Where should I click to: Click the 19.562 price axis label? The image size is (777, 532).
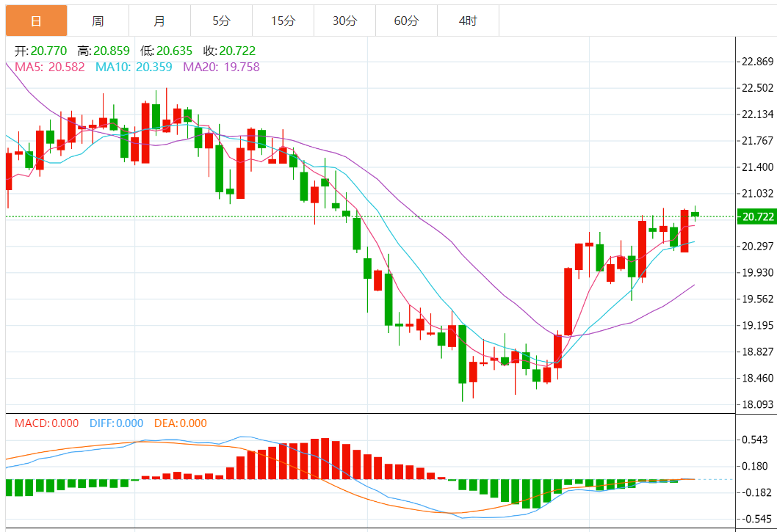(x=757, y=299)
